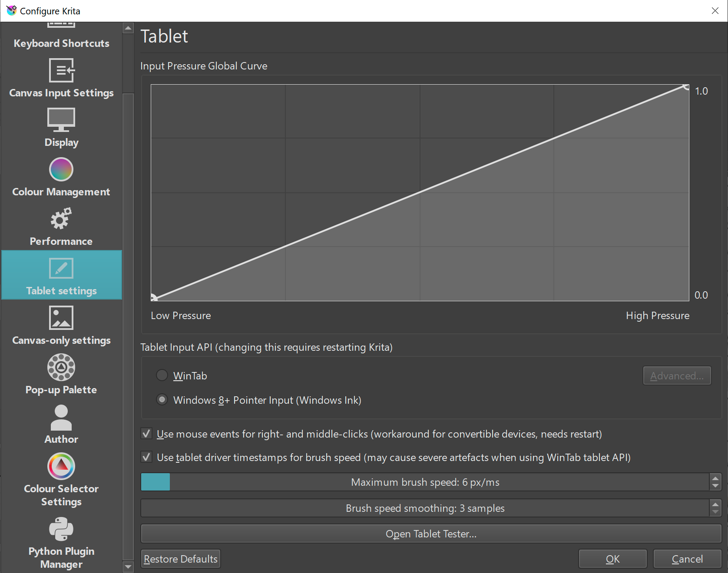Click the disabled Advanced button
Image resolution: width=728 pixels, height=573 pixels.
coord(677,376)
